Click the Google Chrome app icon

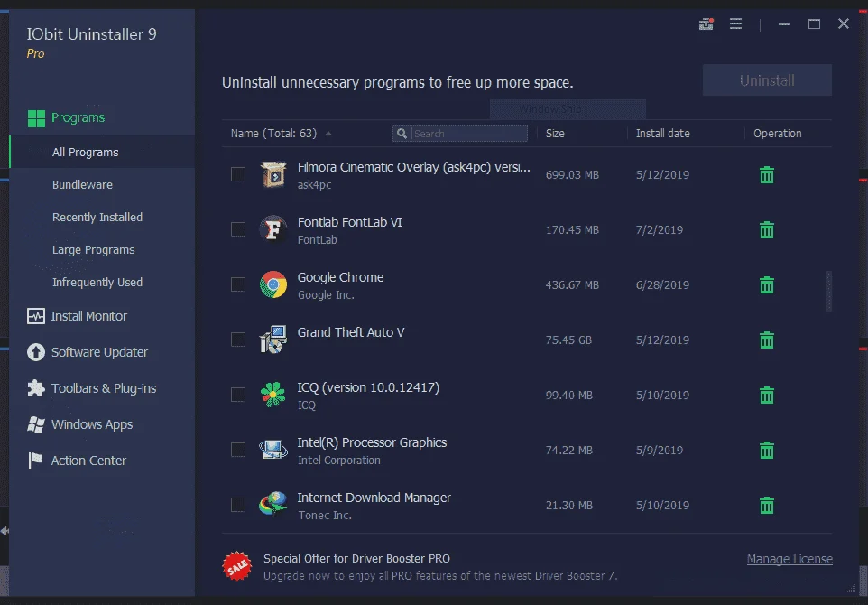click(273, 284)
